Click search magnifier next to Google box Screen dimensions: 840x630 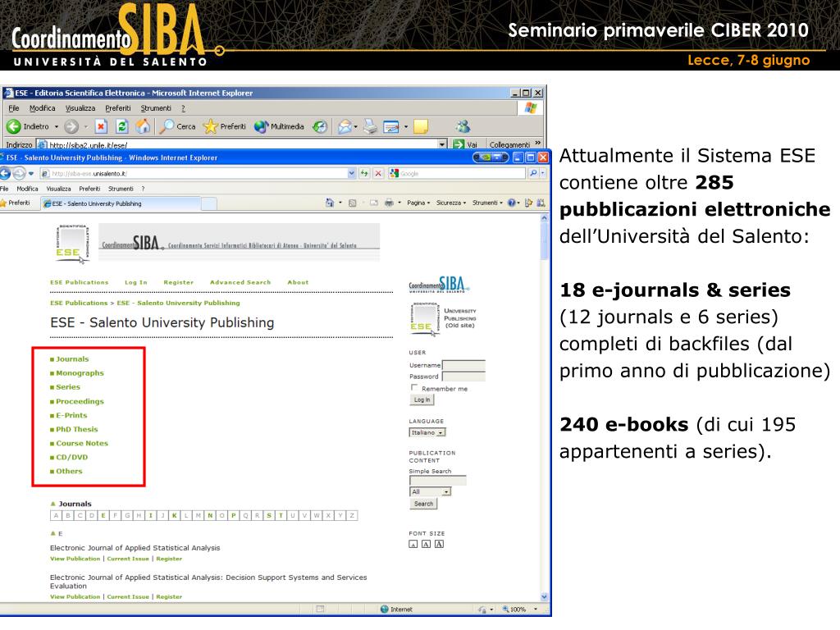533,173
